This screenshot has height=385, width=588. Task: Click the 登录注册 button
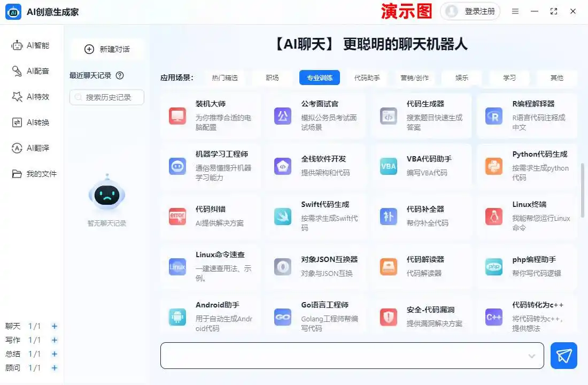[470, 11]
